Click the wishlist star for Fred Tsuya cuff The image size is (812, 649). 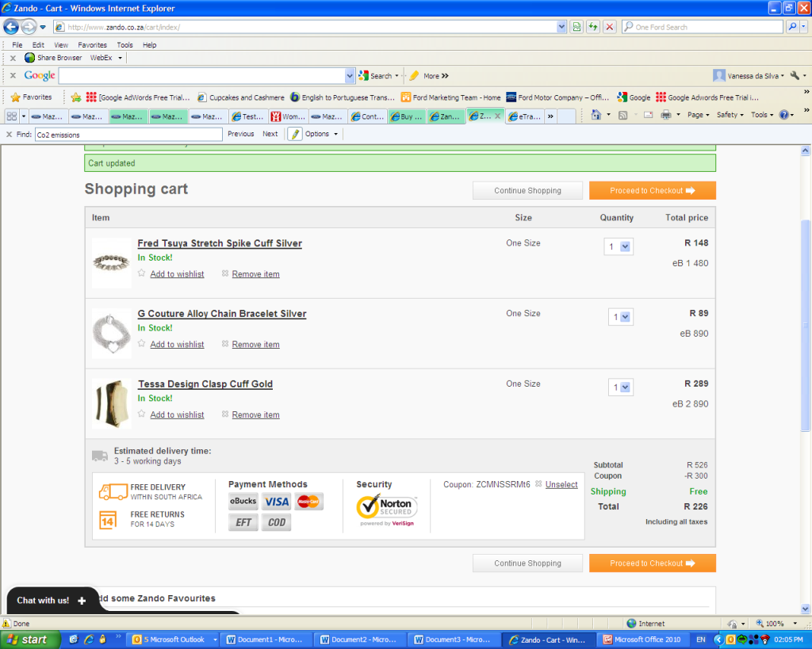click(x=141, y=273)
